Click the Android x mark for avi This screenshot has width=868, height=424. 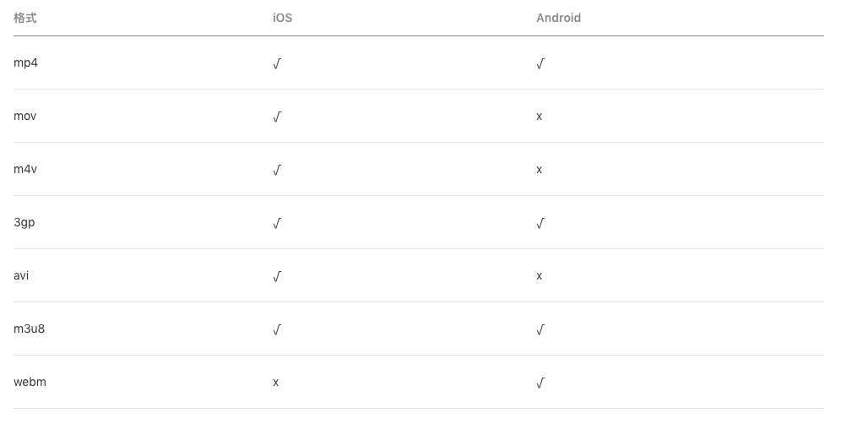(x=540, y=275)
